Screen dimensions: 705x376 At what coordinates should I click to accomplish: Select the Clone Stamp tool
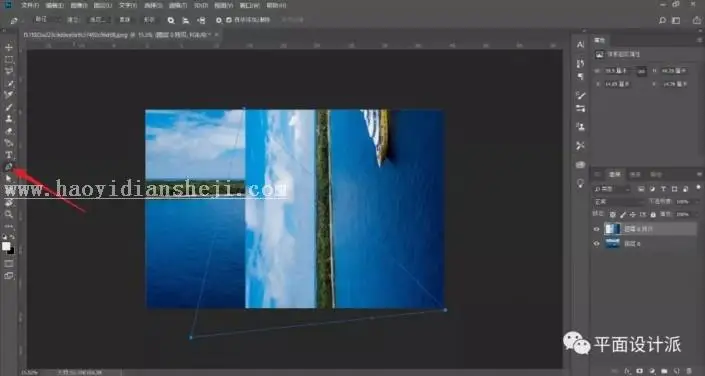pos(9,119)
